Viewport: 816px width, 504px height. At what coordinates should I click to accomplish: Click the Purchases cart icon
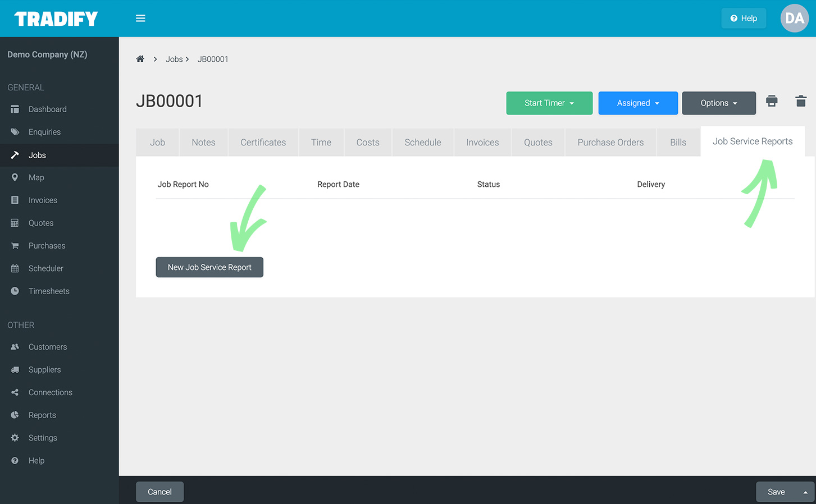click(15, 246)
